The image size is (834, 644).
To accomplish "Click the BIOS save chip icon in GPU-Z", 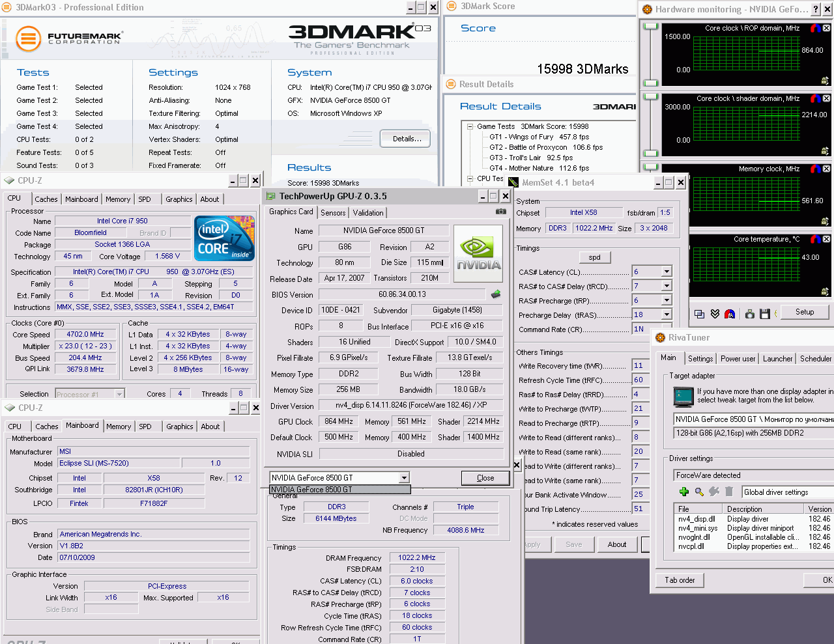I will click(x=496, y=294).
